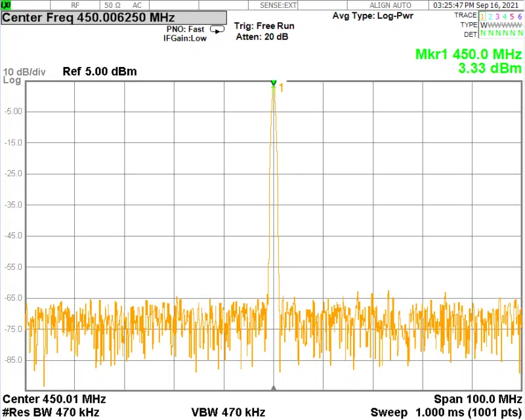Click the SENSE:EXT status item
The width and height of the screenshot is (525, 420).
[x=279, y=5]
